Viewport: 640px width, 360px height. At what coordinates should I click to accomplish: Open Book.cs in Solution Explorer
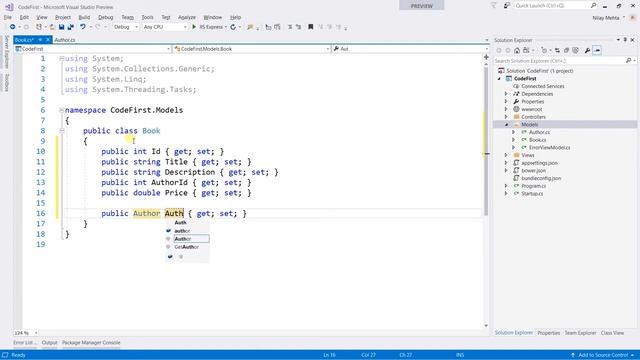pos(538,140)
